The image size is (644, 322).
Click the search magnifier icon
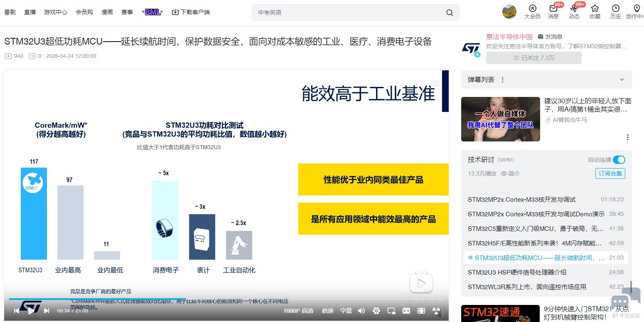coord(450,12)
